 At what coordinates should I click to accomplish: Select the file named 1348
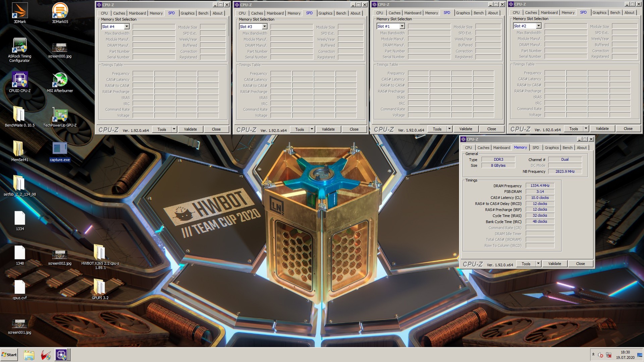click(x=20, y=255)
